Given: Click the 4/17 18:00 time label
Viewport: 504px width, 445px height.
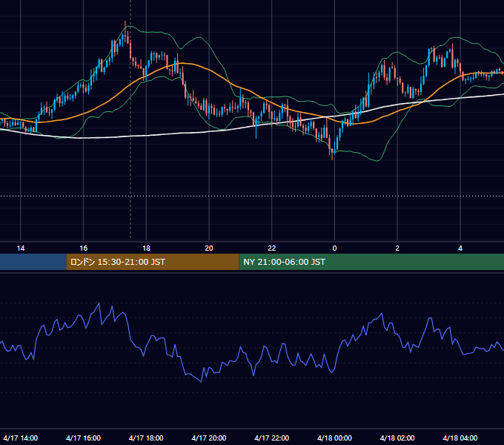Looking at the screenshot, I should 146,438.
